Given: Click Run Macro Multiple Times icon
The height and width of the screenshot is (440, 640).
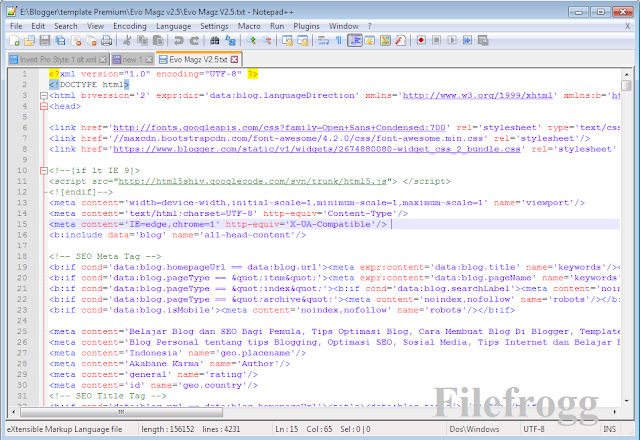Looking at the screenshot, I should pyautogui.click(x=467, y=40).
